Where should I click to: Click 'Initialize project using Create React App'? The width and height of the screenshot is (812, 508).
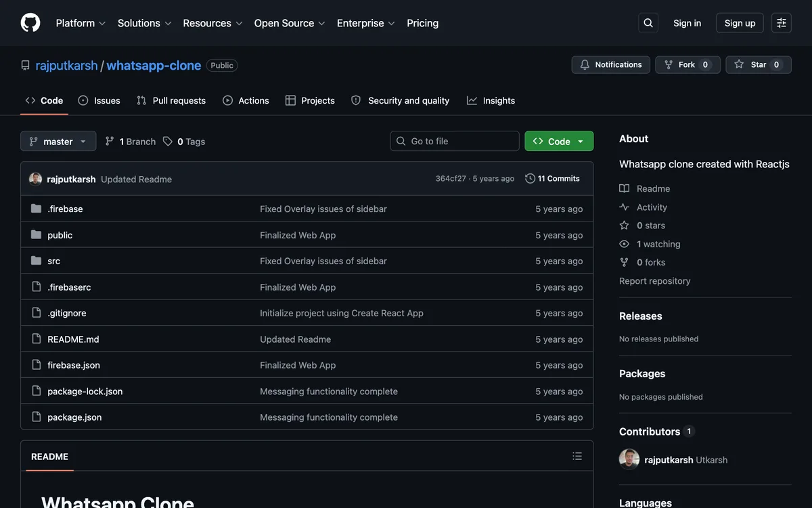(342, 314)
